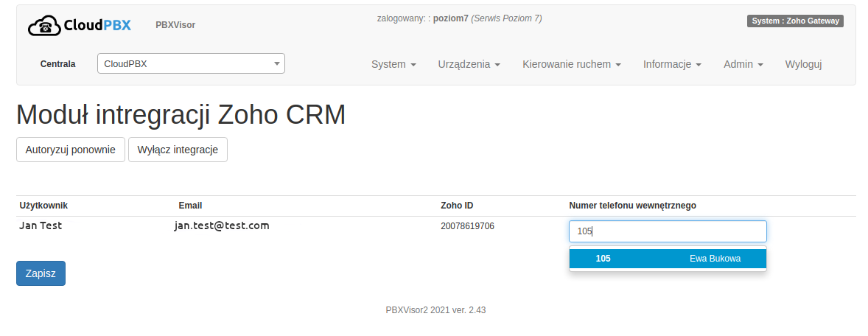Open the Kierowanie ruchem menu
Viewport: 868px width, 336px height.
pyautogui.click(x=571, y=64)
